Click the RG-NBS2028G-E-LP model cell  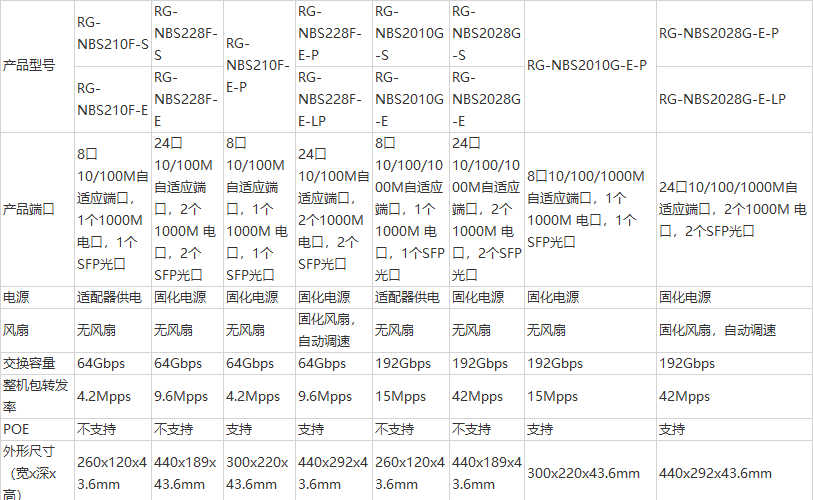[721, 99]
